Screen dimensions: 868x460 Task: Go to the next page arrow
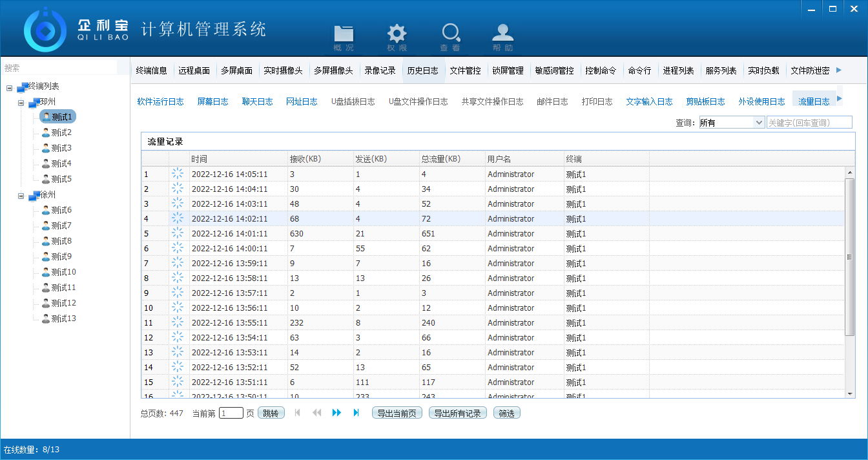(x=336, y=413)
